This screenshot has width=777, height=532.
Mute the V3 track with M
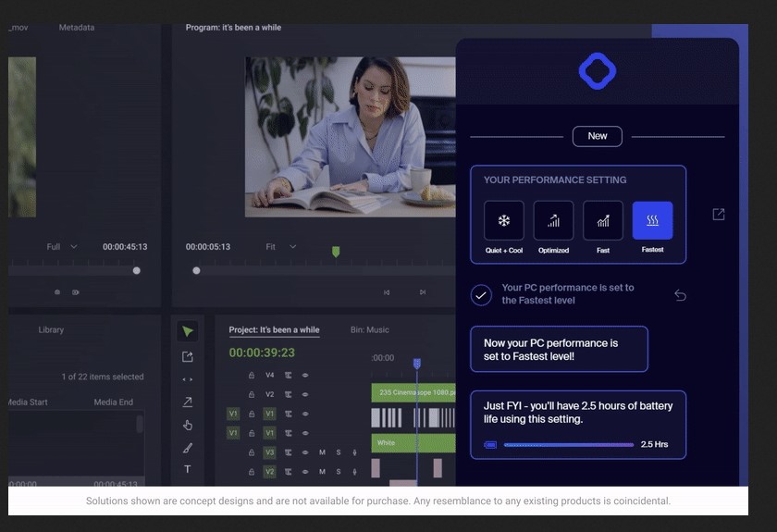click(x=323, y=452)
